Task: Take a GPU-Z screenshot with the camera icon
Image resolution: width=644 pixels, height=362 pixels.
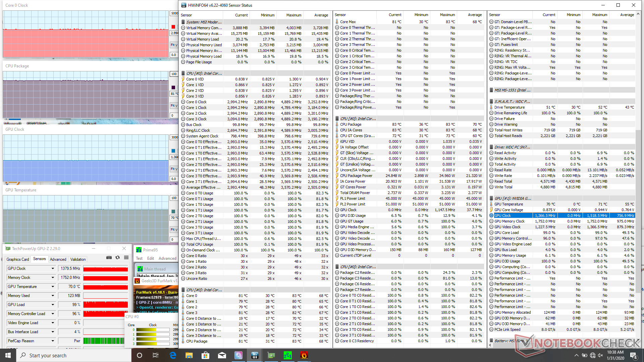Action: click(109, 257)
